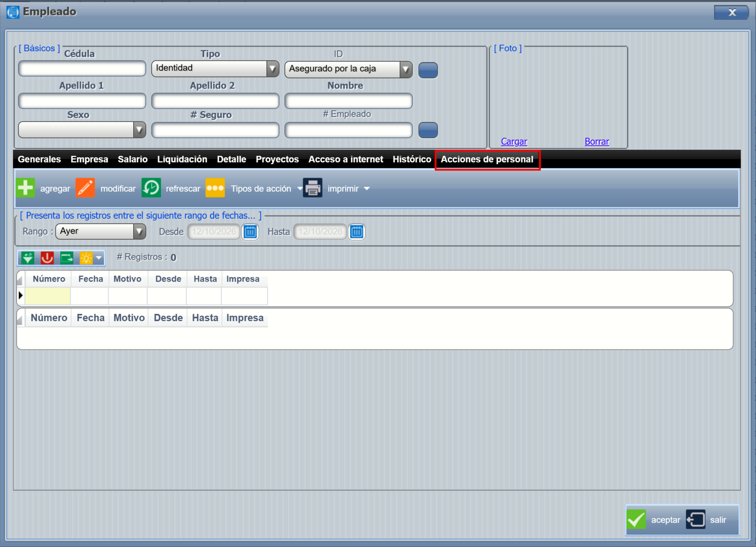Viewport: 756px width, 547px height.
Task: Expand the arrow next to lightbulb icon
Action: 99,258
